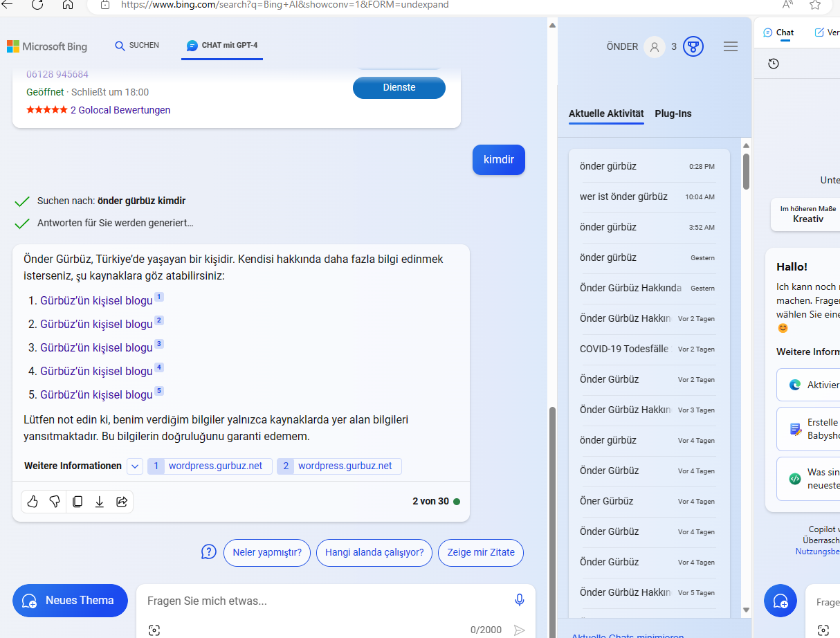Image resolution: width=840 pixels, height=638 pixels.
Task: Copy the chat answer to clipboard
Action: click(x=77, y=502)
